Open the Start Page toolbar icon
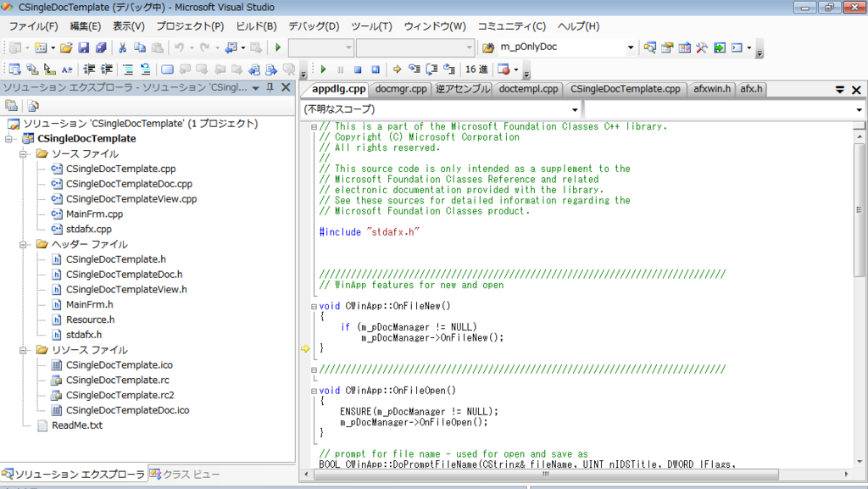Viewport: 868px width, 489px height. pyautogui.click(x=719, y=47)
